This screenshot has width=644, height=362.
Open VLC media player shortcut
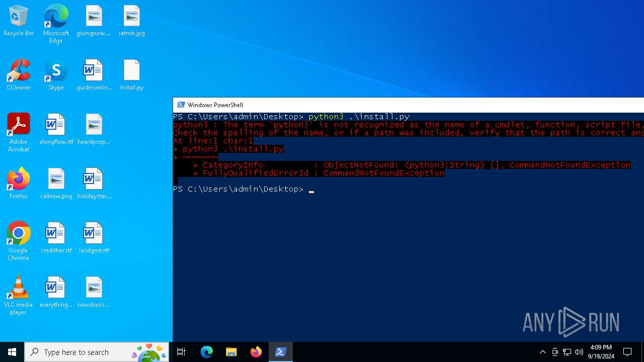[x=19, y=296]
